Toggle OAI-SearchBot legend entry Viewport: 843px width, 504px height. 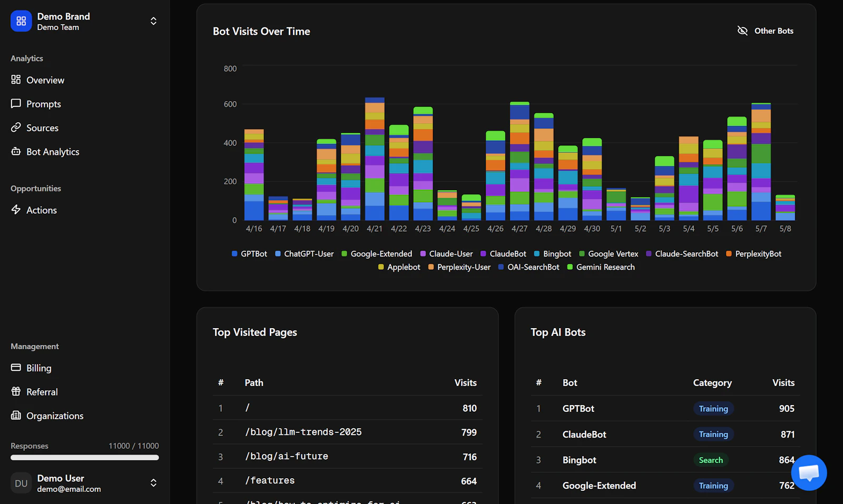(529, 267)
